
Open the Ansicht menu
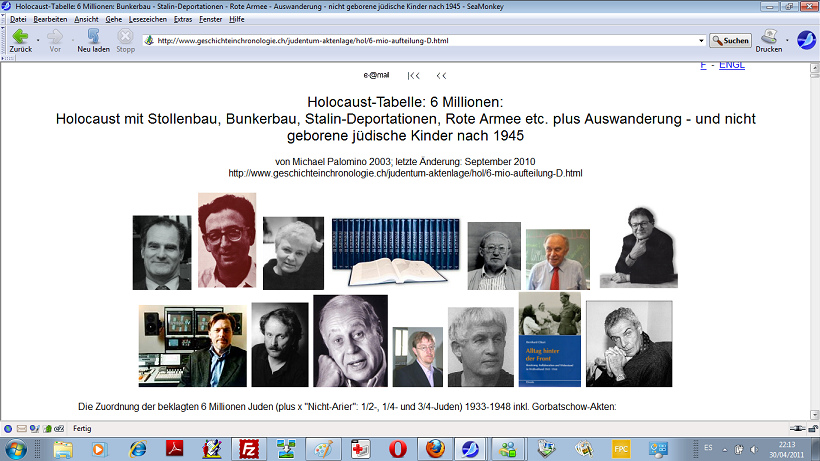(86, 19)
